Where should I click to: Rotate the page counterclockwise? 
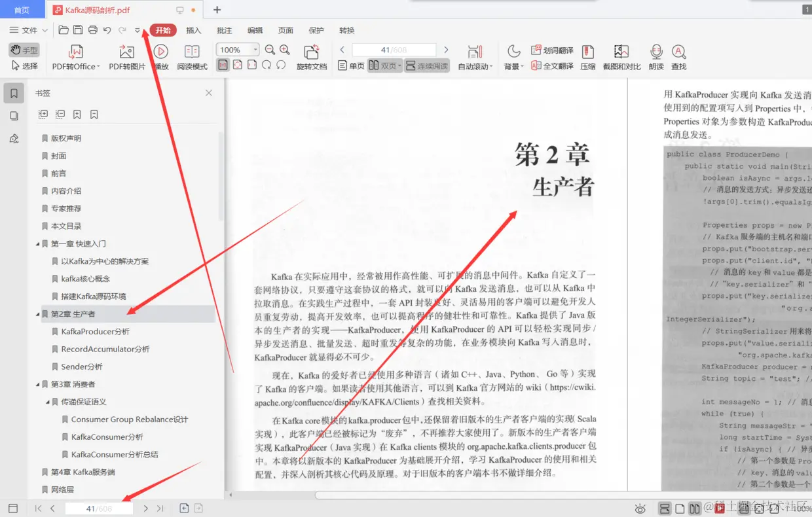[x=281, y=65]
